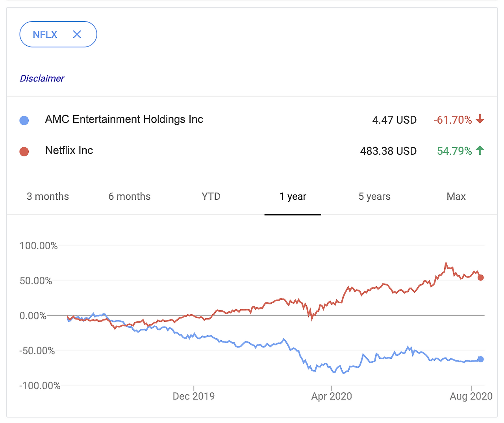Click the red Netflix legend dot

tap(24, 151)
